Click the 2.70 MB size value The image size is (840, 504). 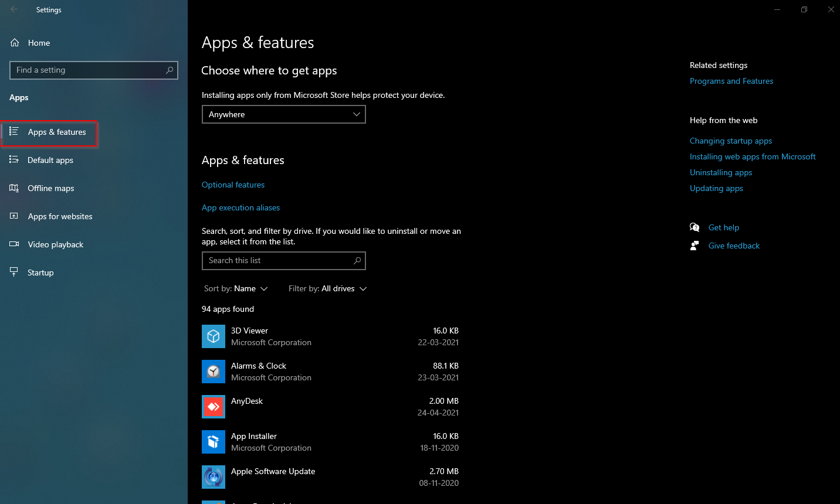click(444, 471)
